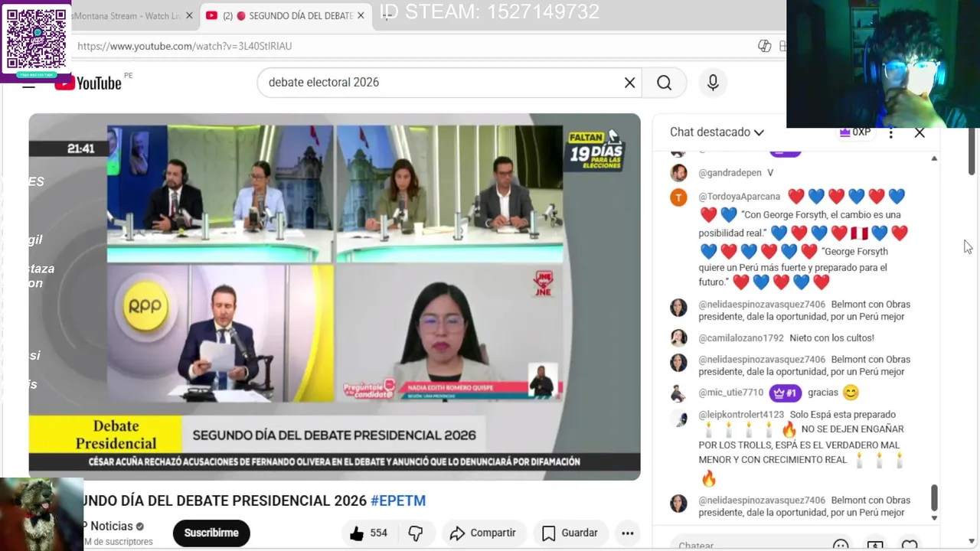
Task: Open more actions ellipsis under video
Action: pos(627,533)
